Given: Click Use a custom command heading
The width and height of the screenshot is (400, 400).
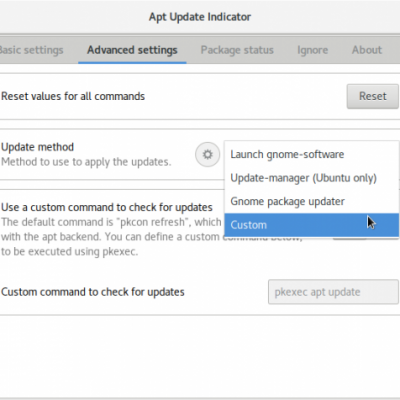Looking at the screenshot, I should click(107, 207).
